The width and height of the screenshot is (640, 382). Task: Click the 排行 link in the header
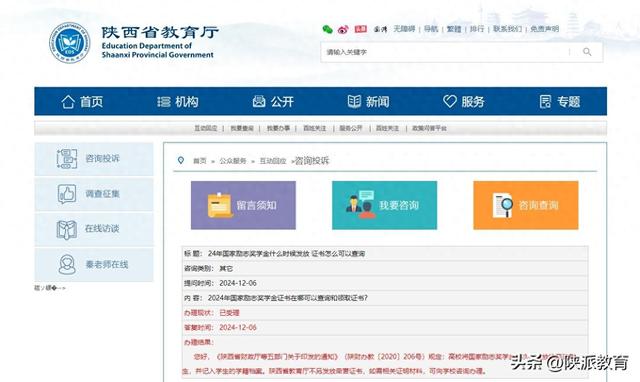pos(477,29)
